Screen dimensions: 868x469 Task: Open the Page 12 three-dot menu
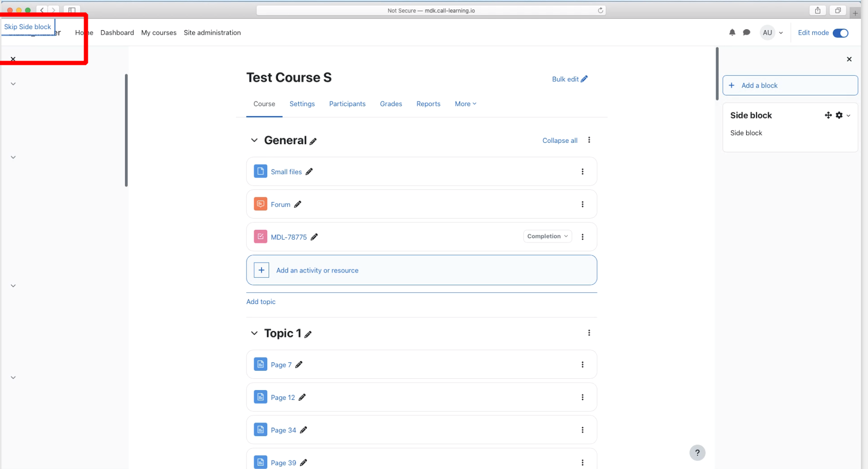point(582,398)
